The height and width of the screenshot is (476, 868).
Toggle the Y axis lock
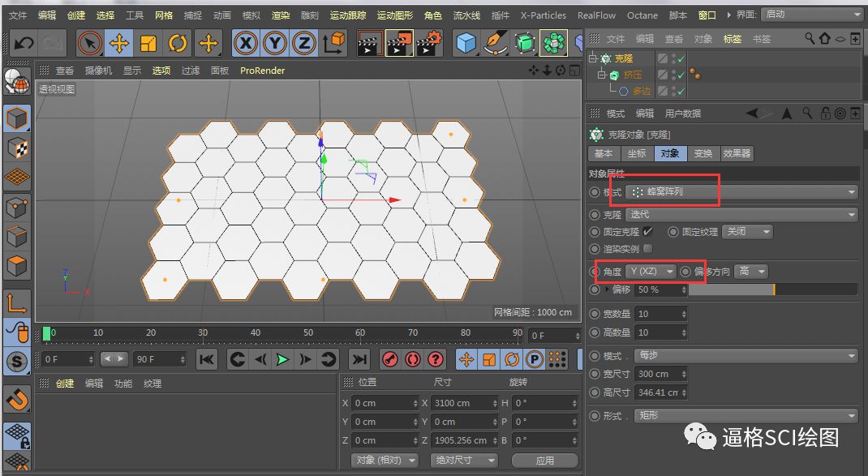coord(274,43)
